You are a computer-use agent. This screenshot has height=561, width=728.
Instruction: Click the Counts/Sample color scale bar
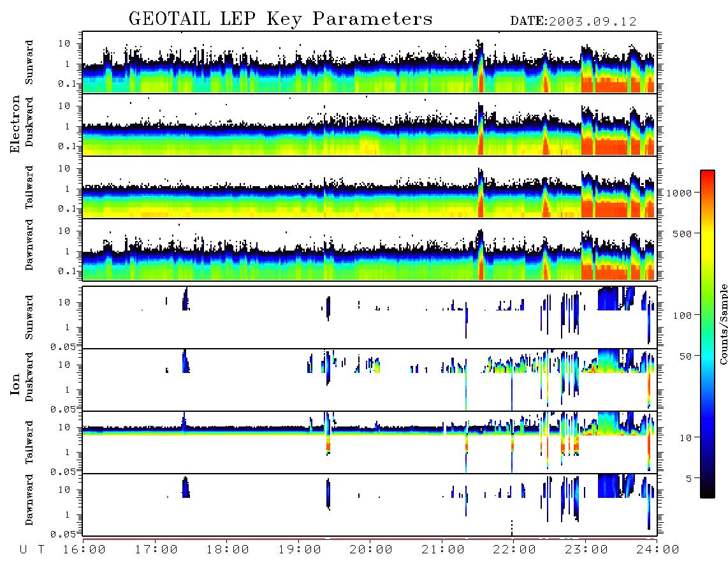[x=708, y=334]
